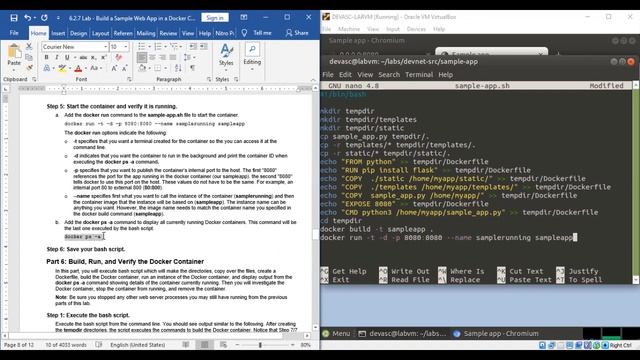The height and width of the screenshot is (360, 640).
Task: Toggle Superscript formatting
Action: click(104, 58)
